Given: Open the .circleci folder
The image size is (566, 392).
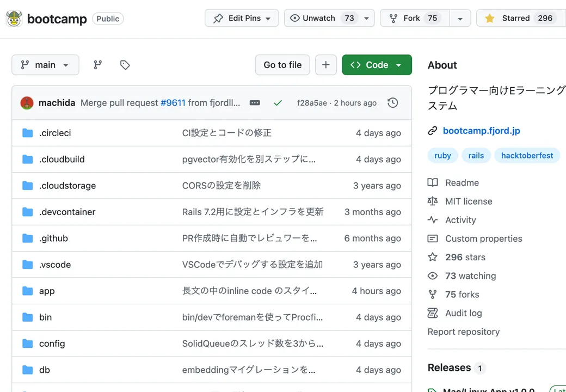Looking at the screenshot, I should tap(55, 133).
